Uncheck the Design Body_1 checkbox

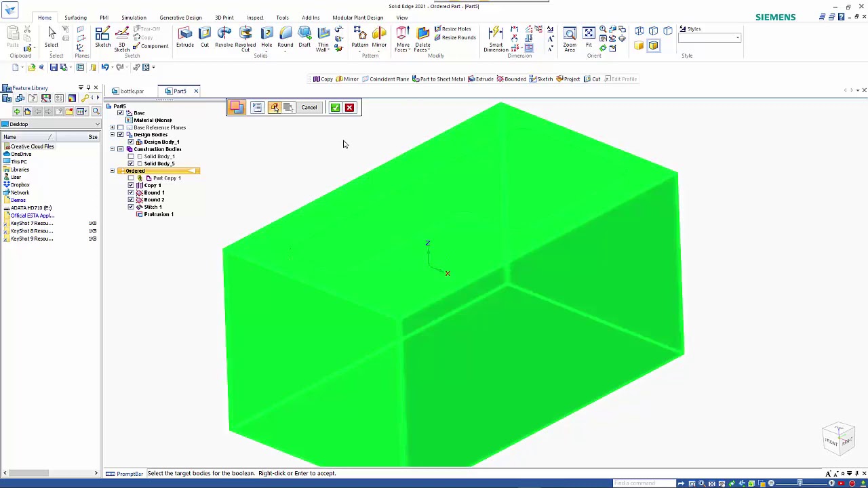pos(131,142)
